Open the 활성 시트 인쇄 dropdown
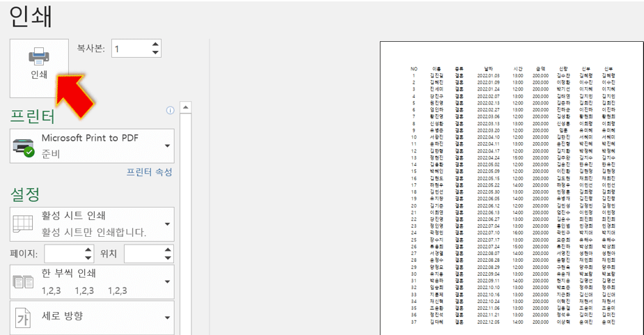 pyautogui.click(x=92, y=224)
